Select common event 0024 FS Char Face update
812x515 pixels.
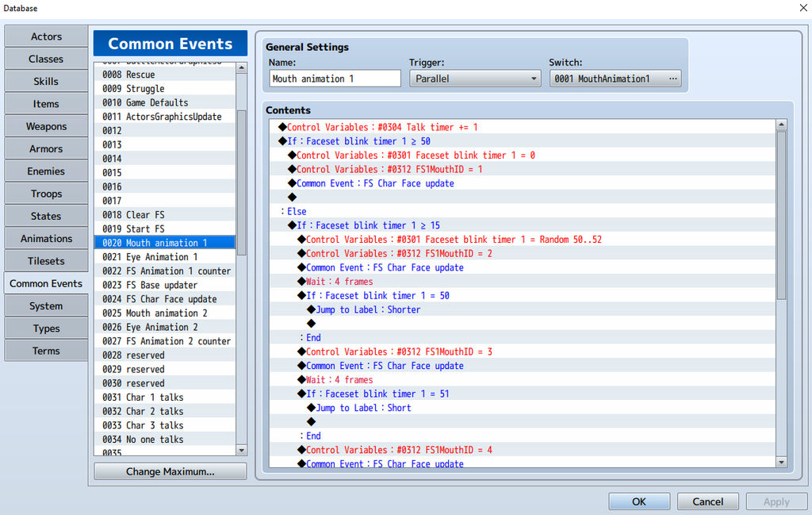tap(170, 299)
